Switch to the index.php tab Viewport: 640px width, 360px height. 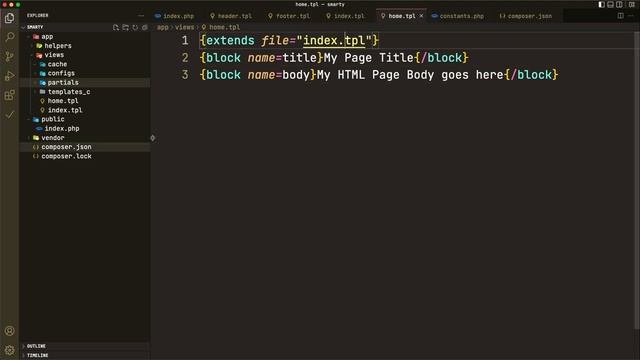(x=174, y=16)
